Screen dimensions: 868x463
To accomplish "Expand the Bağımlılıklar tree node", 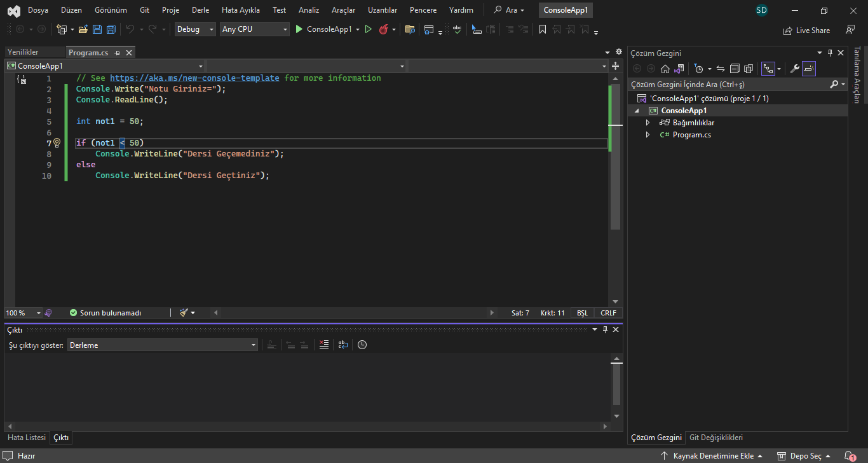I will point(648,123).
